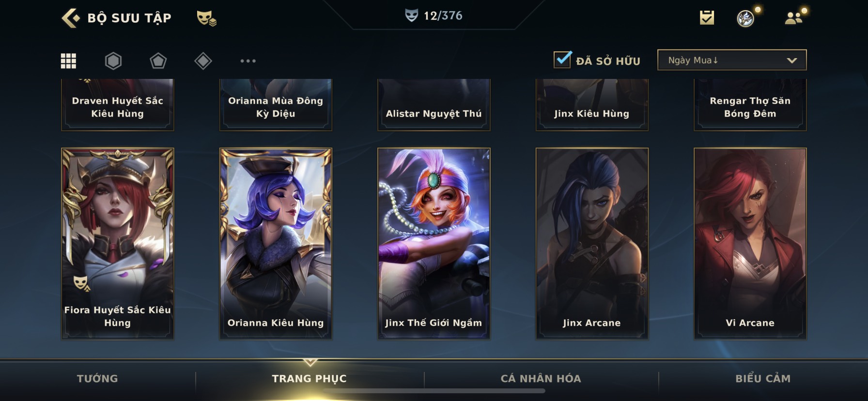Switch to the Biểu Cảm tab

click(x=763, y=379)
